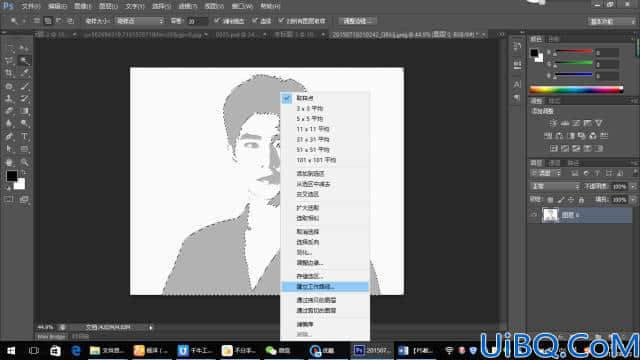Select the Path Selection tool
The image size is (640, 360).
(9, 149)
